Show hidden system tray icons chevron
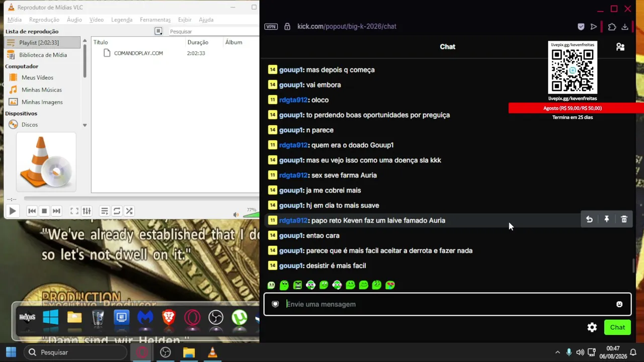644x362 pixels. point(557,352)
